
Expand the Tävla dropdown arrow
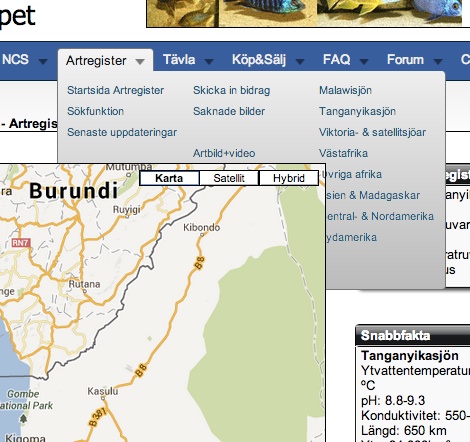point(209,61)
